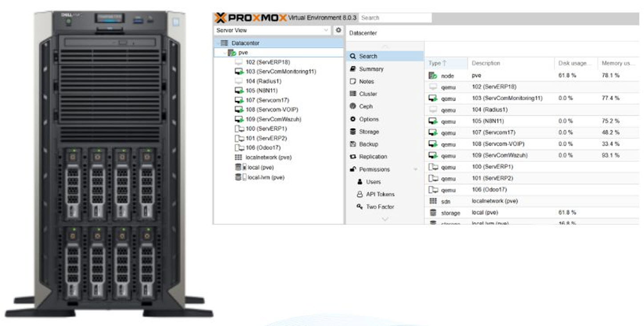The width and height of the screenshot is (644, 326).
Task: Click the Replication arrows icon
Action: pyautogui.click(x=353, y=157)
